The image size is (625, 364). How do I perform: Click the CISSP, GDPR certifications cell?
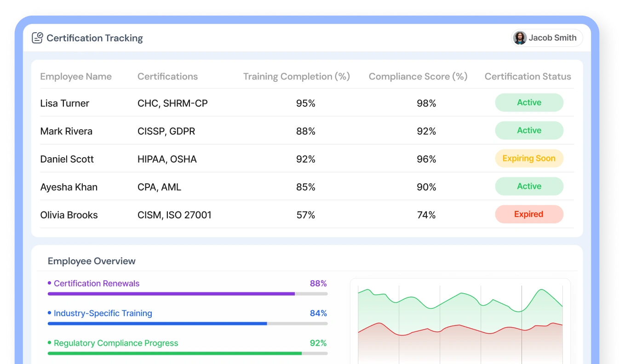(x=166, y=131)
